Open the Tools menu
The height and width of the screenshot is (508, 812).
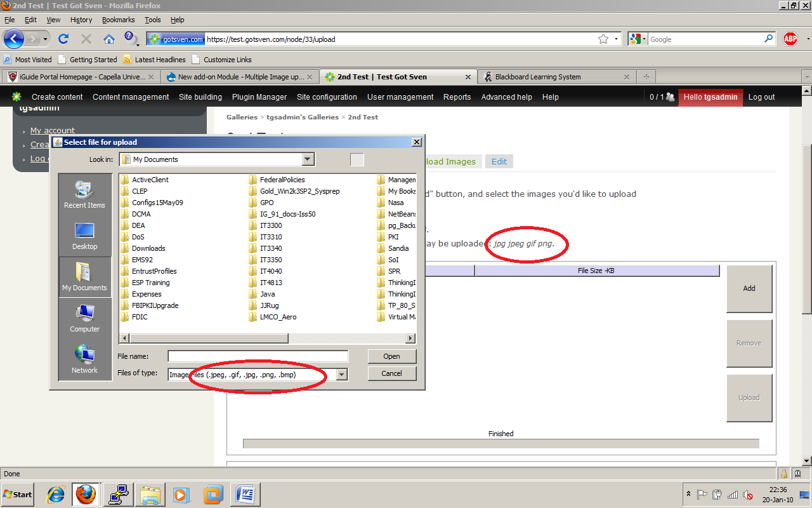point(153,20)
